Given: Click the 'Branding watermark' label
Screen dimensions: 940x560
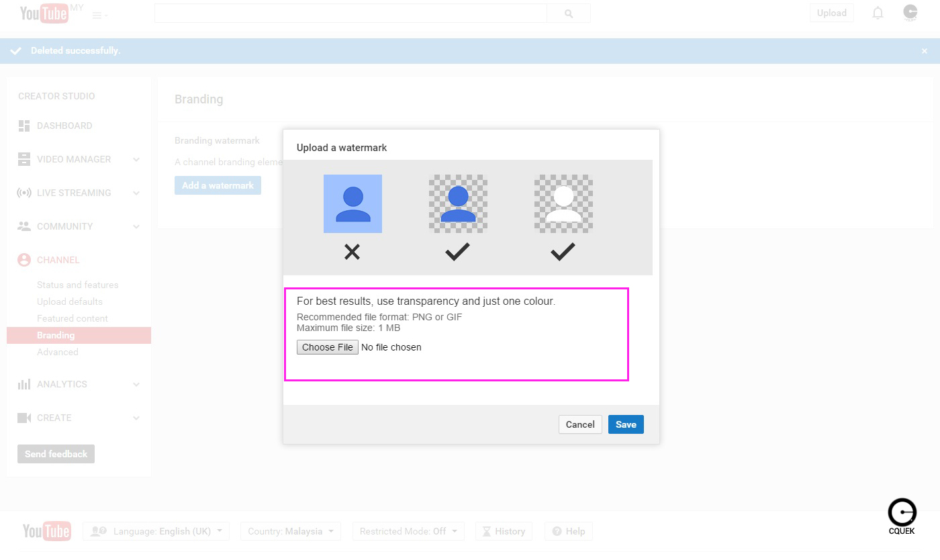Looking at the screenshot, I should tap(217, 140).
